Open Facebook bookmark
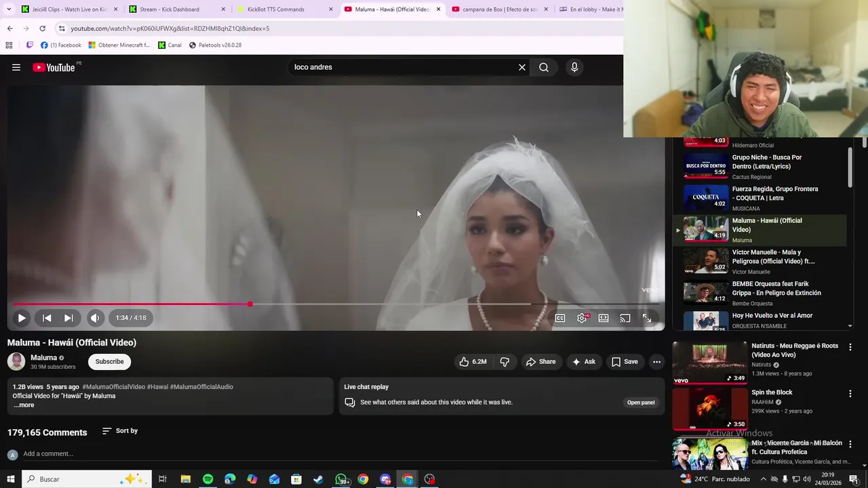 [x=61, y=45]
